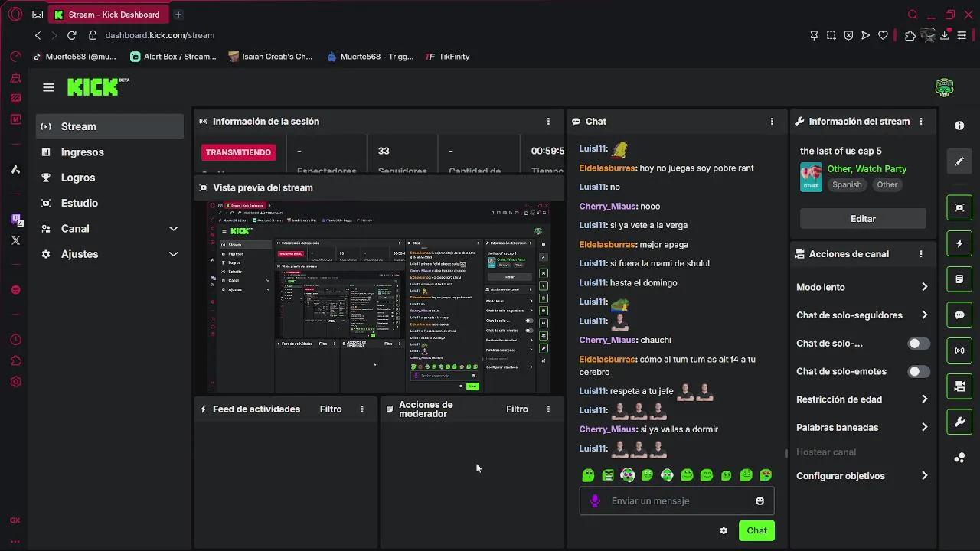Open Logros in the sidebar
The height and width of the screenshot is (551, 980).
(x=78, y=178)
